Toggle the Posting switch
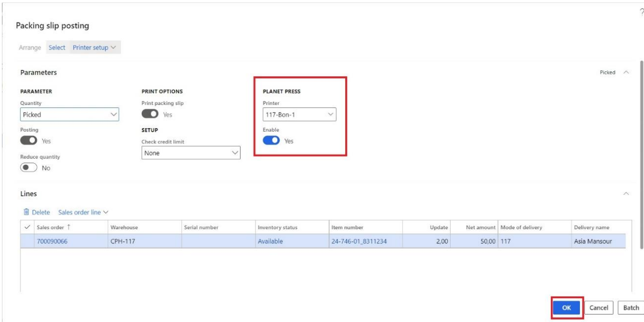 (x=28, y=141)
